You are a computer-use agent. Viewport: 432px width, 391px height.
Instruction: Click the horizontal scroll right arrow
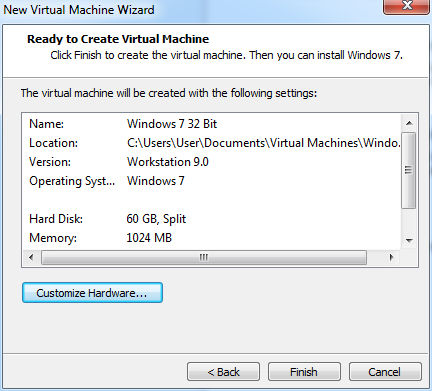(391, 257)
